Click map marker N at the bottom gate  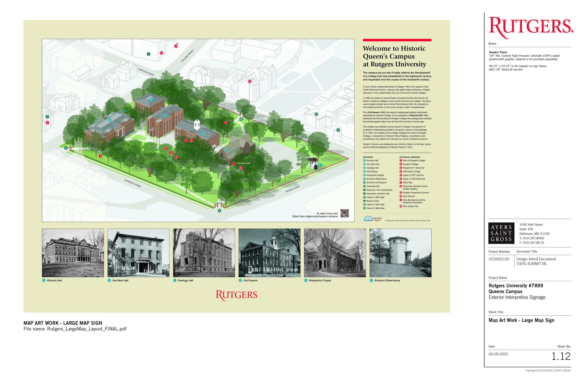[x=219, y=211]
